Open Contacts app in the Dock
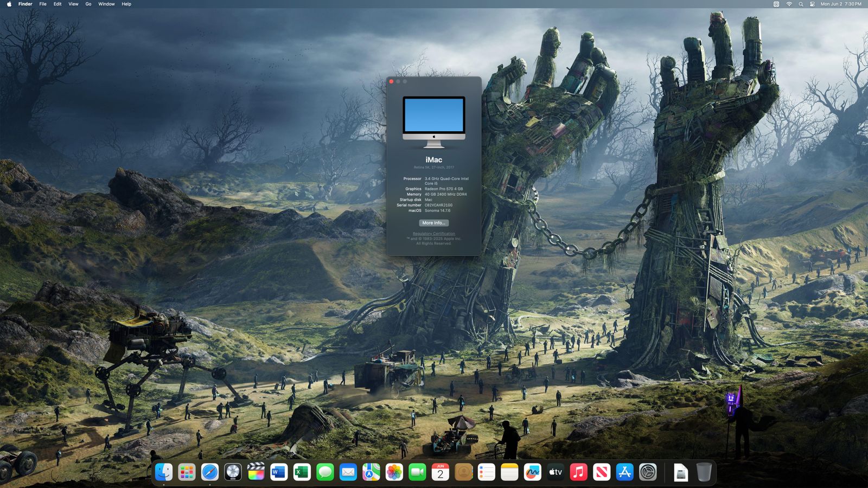The image size is (868, 488). [463, 472]
